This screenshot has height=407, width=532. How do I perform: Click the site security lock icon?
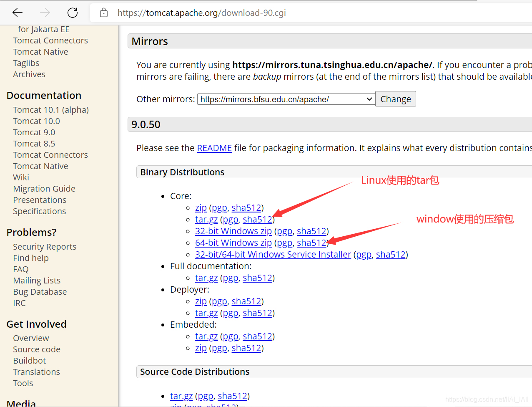coord(104,13)
